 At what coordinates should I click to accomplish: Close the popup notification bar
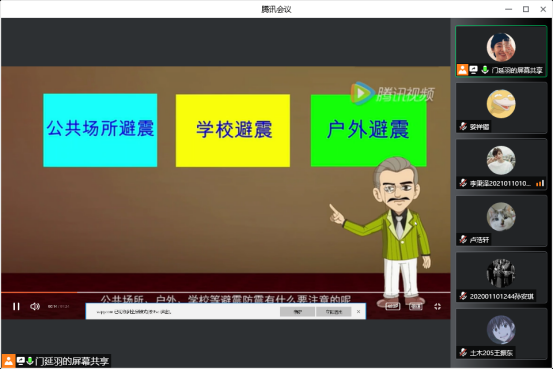[358, 311]
